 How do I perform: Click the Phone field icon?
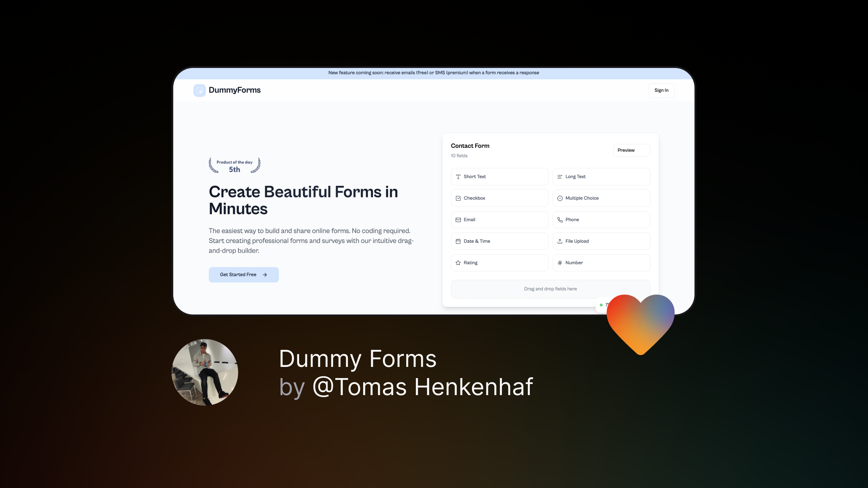[x=559, y=219]
